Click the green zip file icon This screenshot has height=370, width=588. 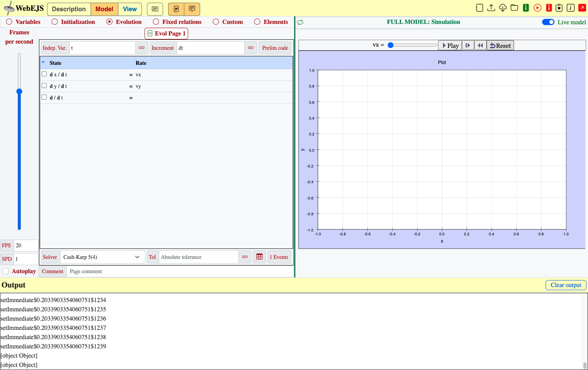526,8
